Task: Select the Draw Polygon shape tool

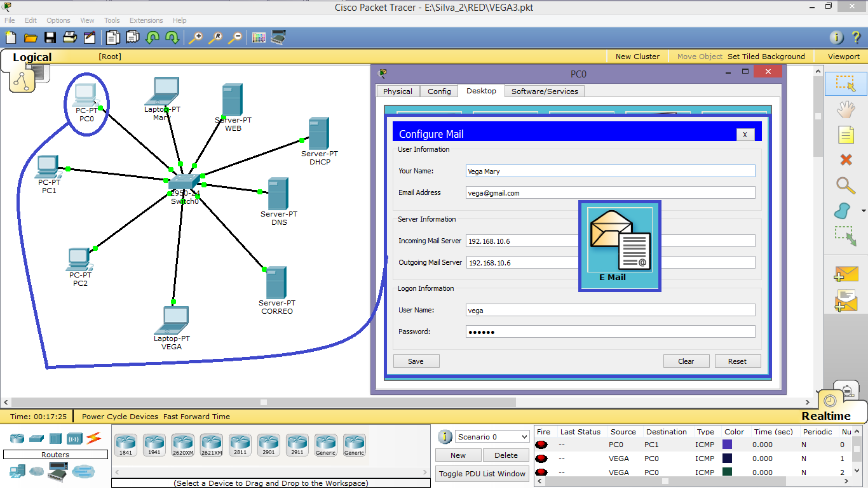Action: [x=843, y=210]
